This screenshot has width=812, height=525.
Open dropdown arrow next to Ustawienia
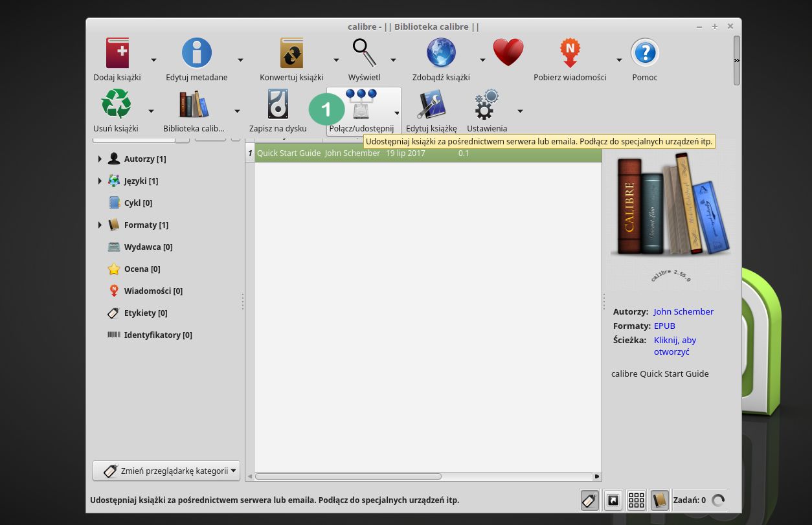pyautogui.click(x=519, y=111)
